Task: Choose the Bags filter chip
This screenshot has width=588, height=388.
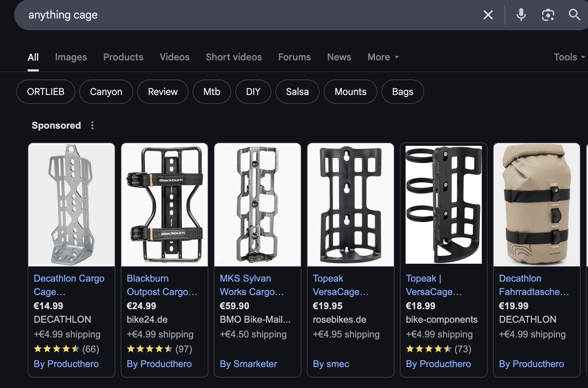Action: coord(403,92)
